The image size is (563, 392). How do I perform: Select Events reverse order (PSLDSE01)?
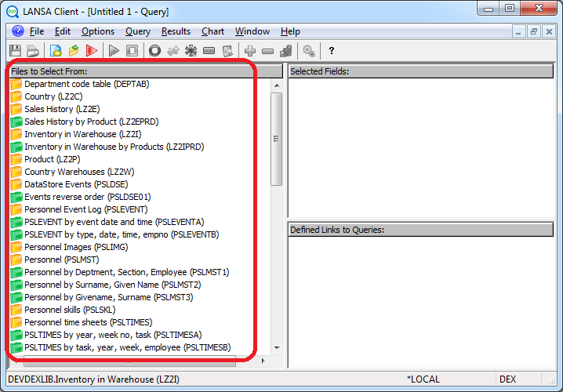88,197
